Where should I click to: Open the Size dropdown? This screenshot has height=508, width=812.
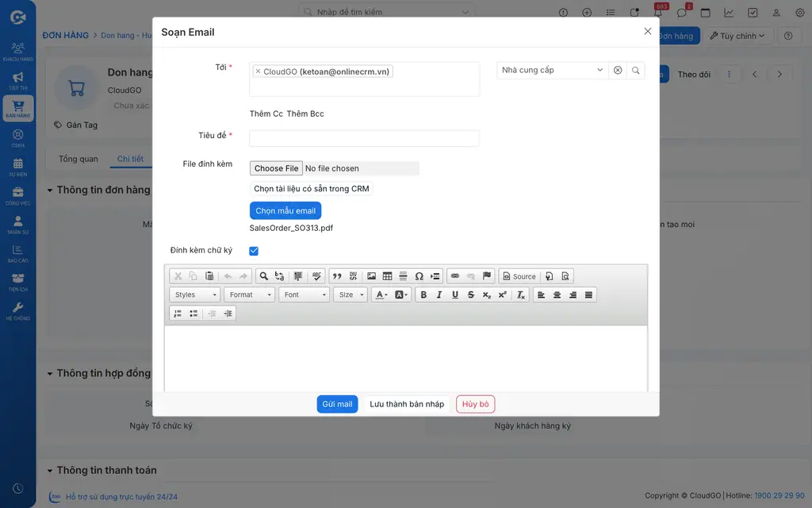(350, 295)
